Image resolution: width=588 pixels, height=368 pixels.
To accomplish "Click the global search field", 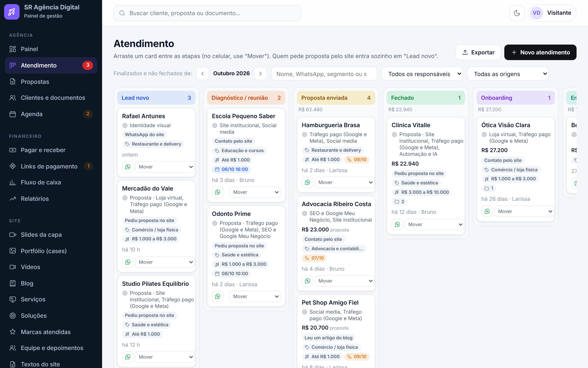I will click(207, 13).
